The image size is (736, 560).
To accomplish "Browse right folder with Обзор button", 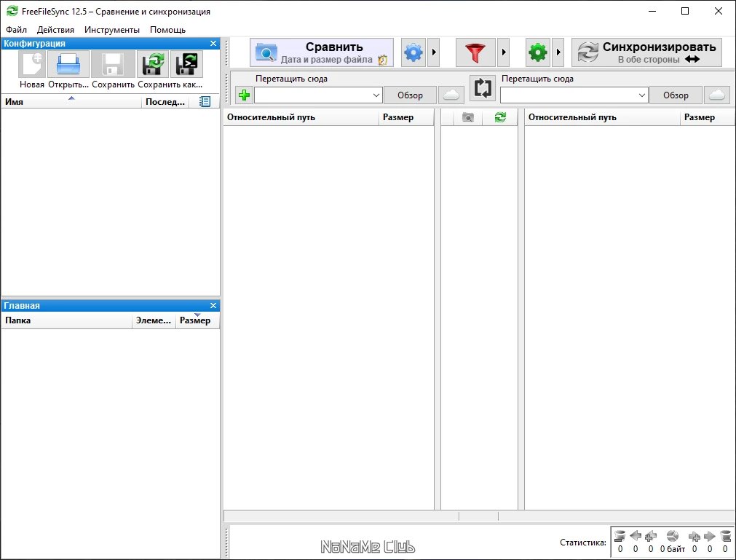I will coord(676,95).
